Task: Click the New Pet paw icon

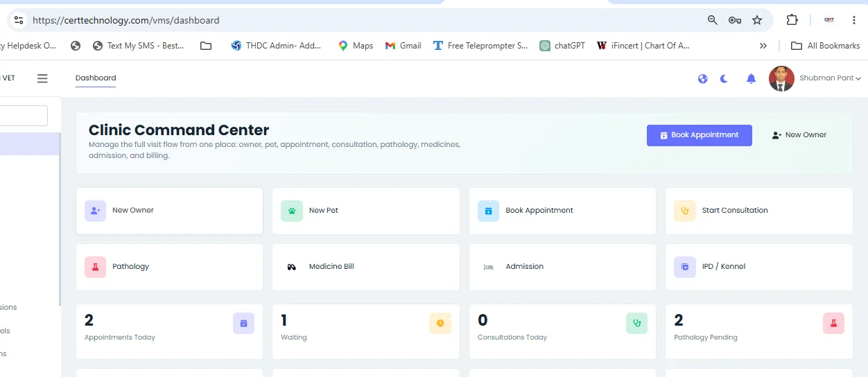Action: coord(292,211)
